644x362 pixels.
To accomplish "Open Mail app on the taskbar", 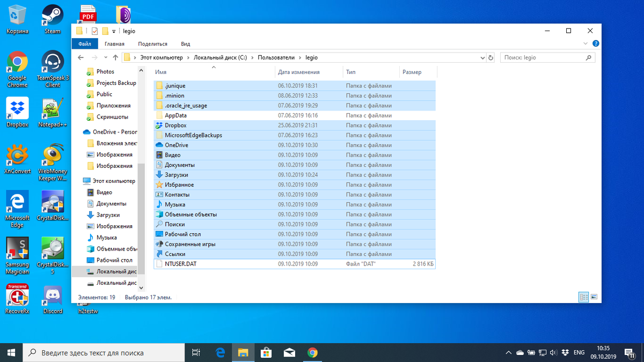I will point(289,352).
